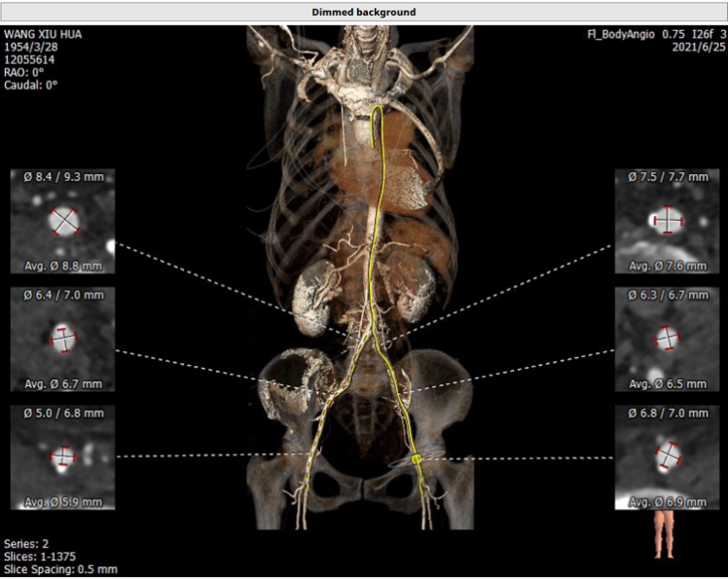Select the Avg. Ø 8.8 mm label
The height and width of the screenshot is (579, 728).
click(x=63, y=265)
